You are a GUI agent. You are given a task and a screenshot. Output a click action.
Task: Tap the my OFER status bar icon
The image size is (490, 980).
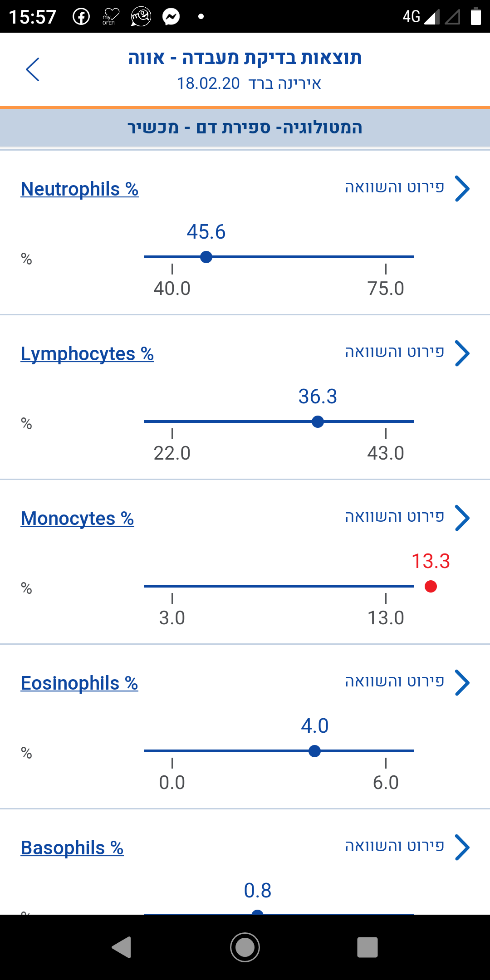point(110,17)
